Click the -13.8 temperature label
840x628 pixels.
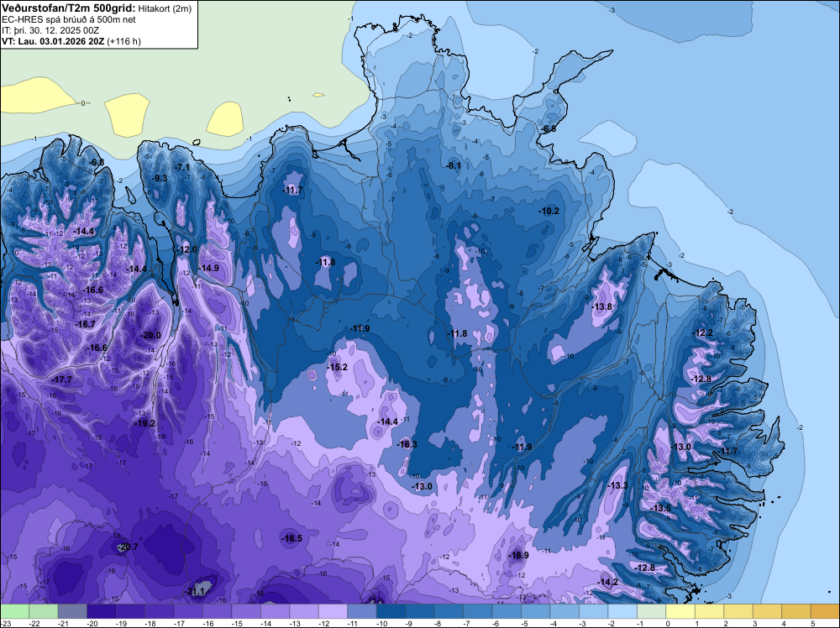point(601,306)
